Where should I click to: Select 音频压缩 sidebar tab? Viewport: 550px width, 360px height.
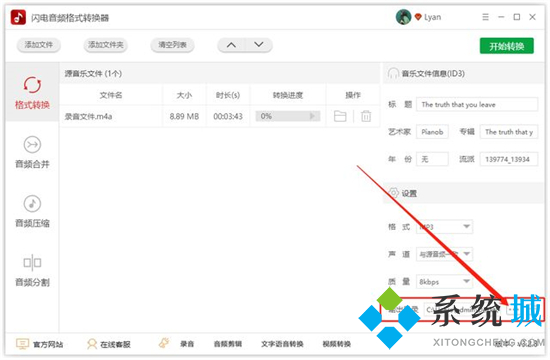point(32,211)
